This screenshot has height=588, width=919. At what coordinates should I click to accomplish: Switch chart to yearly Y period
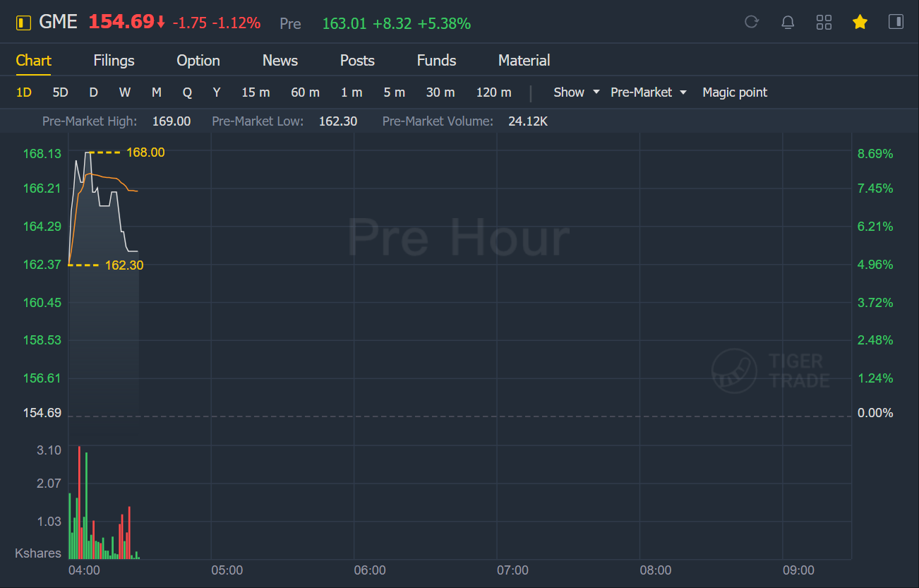(x=217, y=92)
